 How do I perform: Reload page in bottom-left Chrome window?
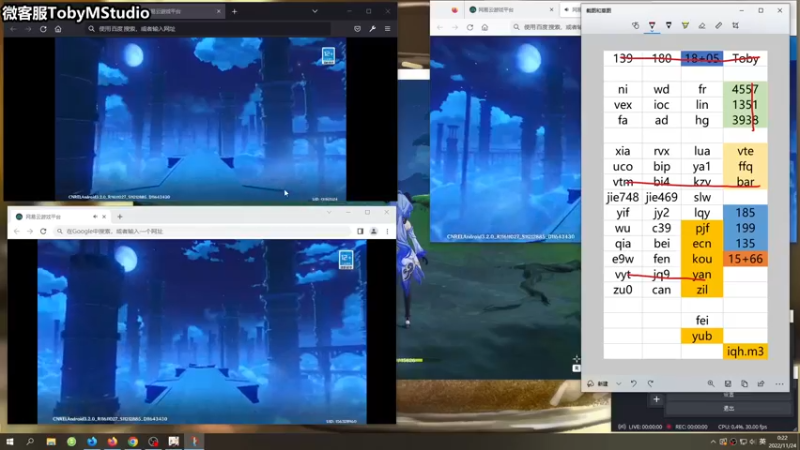pos(43,232)
